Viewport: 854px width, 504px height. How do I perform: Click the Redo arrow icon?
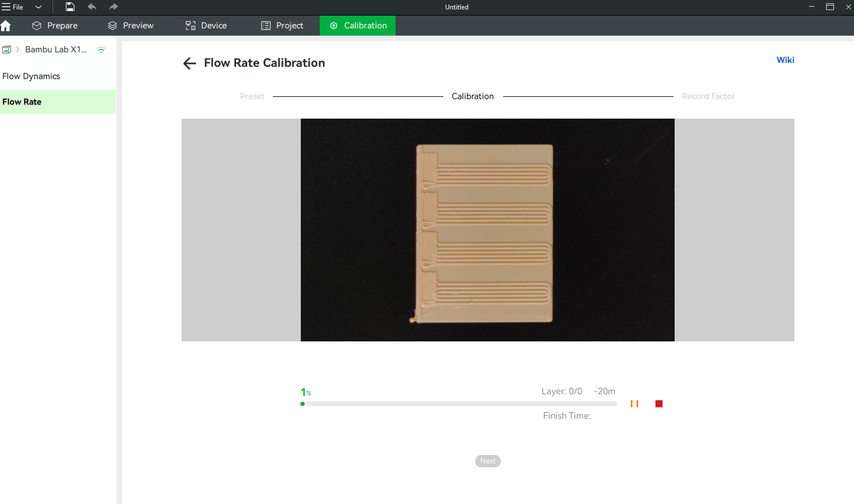114,7
